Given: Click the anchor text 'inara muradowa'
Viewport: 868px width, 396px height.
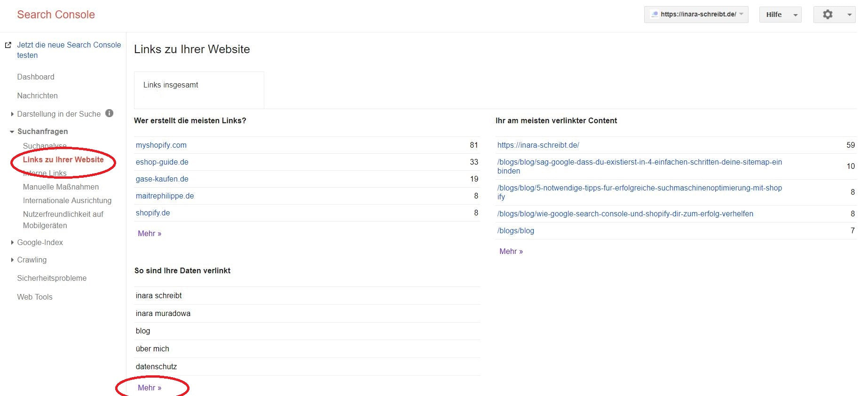Looking at the screenshot, I should [163, 314].
